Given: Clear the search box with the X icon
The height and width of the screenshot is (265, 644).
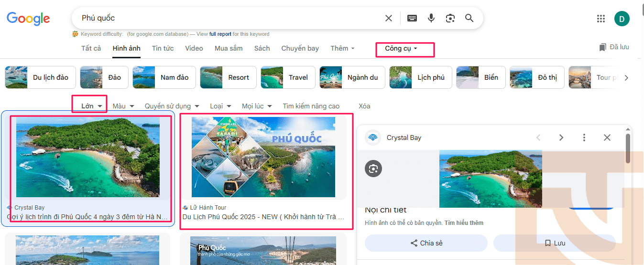Looking at the screenshot, I should (x=389, y=18).
